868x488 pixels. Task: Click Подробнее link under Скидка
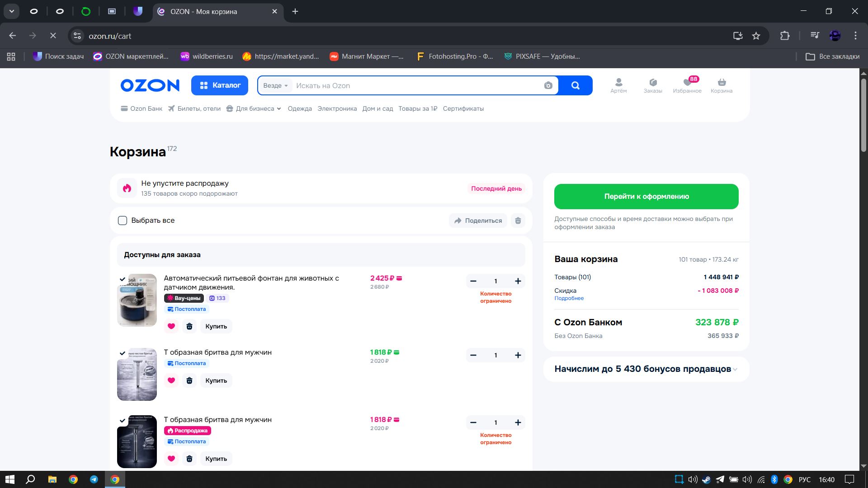coord(569,298)
